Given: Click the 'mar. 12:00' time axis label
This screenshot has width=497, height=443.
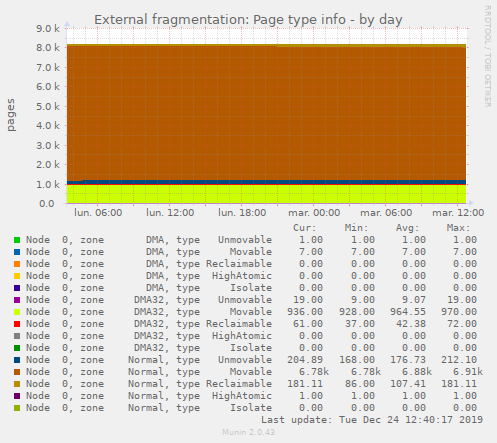Looking at the screenshot, I should click(x=458, y=213).
